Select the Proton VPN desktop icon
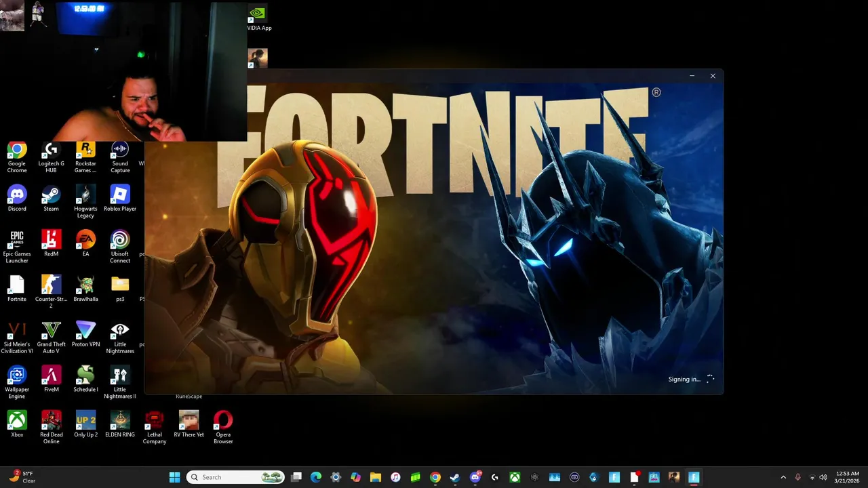 pos(85,334)
